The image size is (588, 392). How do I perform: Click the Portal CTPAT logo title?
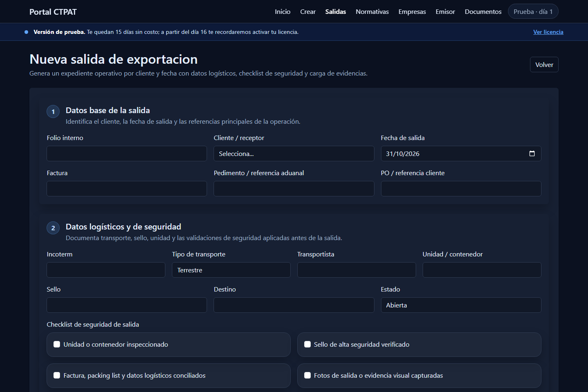tap(53, 12)
